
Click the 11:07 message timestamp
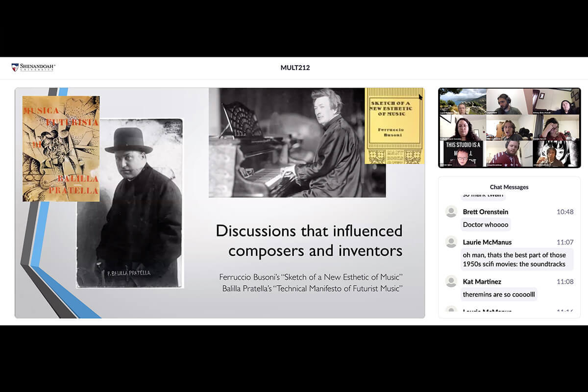(565, 243)
